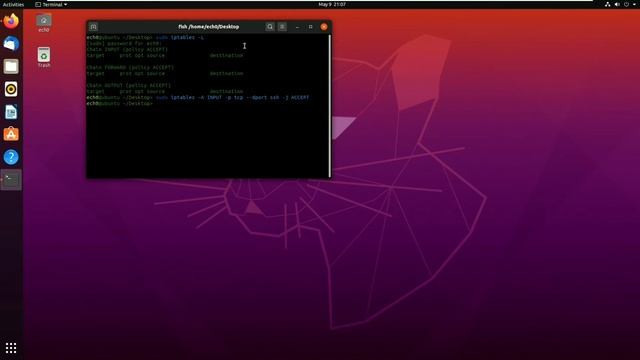Image resolution: width=640 pixels, height=360 pixels.
Task: Click the terminal title fish /home/ech0/Desktop
Action: [209, 27]
